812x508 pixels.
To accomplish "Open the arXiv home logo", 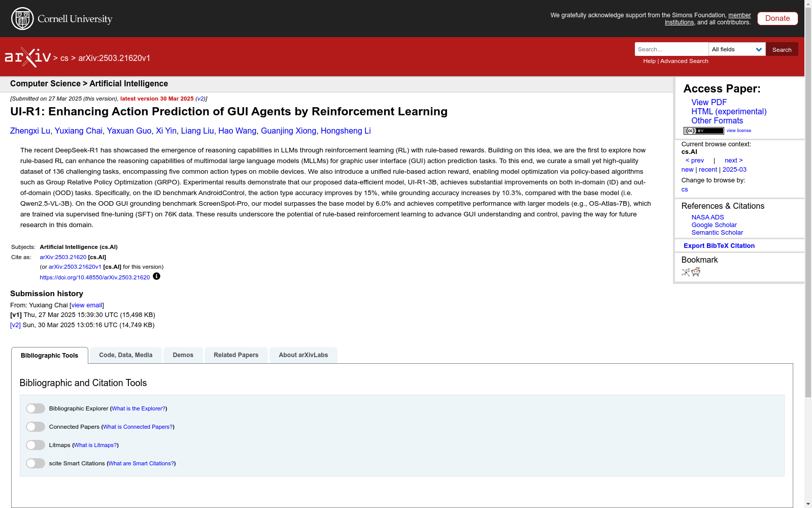I will click(x=28, y=57).
